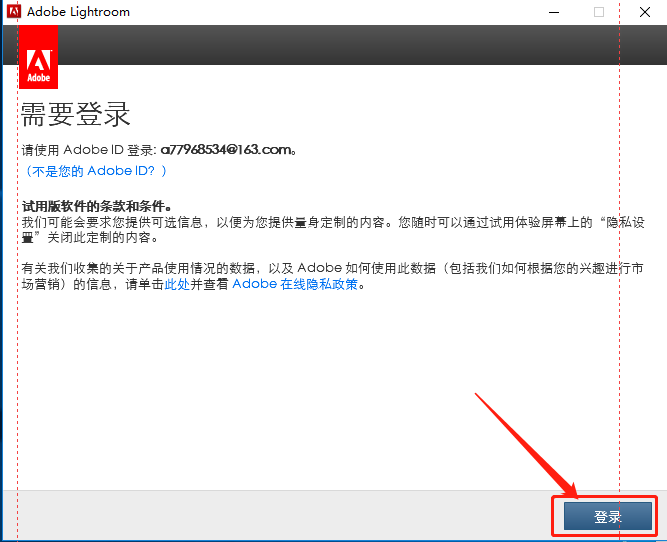
Task: Follow the 此处 hyperlink
Action: point(177,284)
